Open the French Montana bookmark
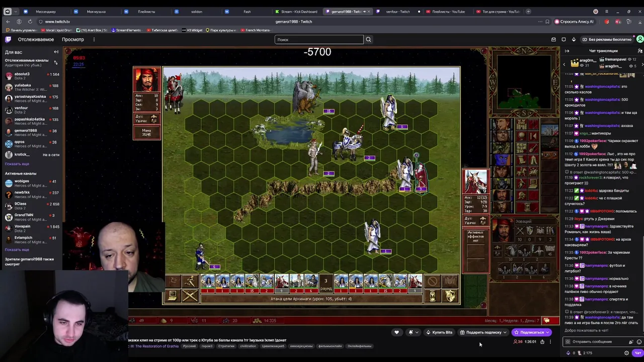The width and height of the screenshot is (644, 362). click(x=255, y=30)
